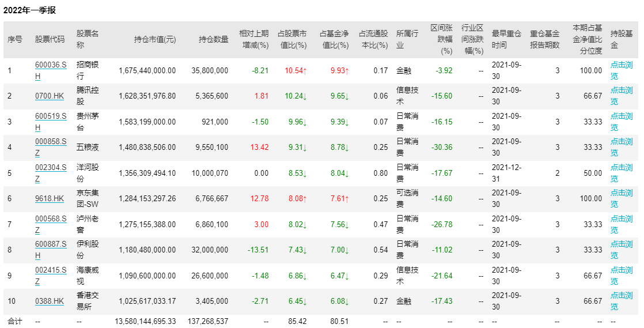The width and height of the screenshot is (644, 328).
Task: Click the 占股票市值比(%) column header
Action: tap(292, 39)
